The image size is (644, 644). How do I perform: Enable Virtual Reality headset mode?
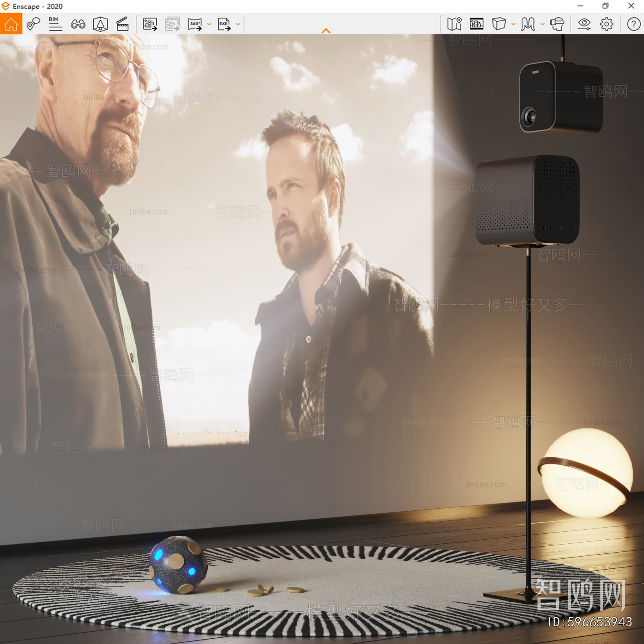[557, 24]
